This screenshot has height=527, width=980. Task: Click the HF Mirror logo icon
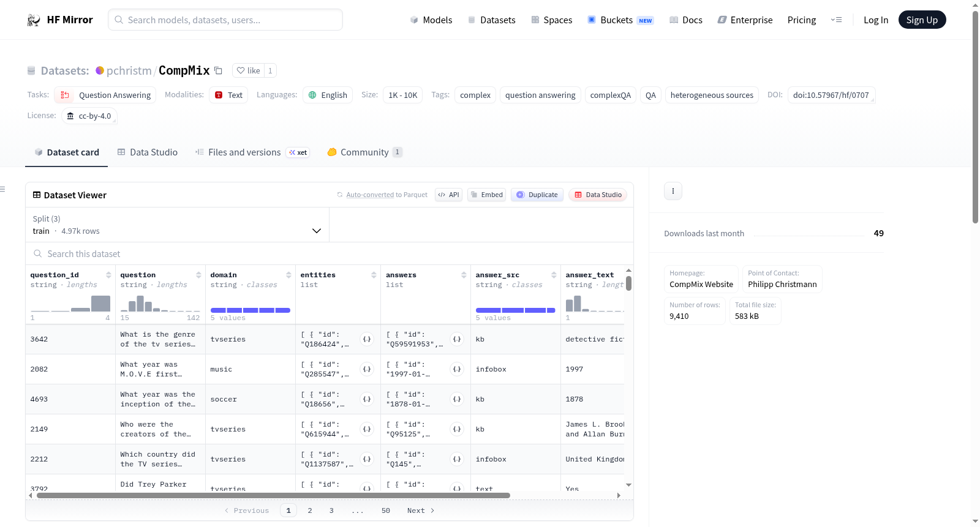click(34, 20)
